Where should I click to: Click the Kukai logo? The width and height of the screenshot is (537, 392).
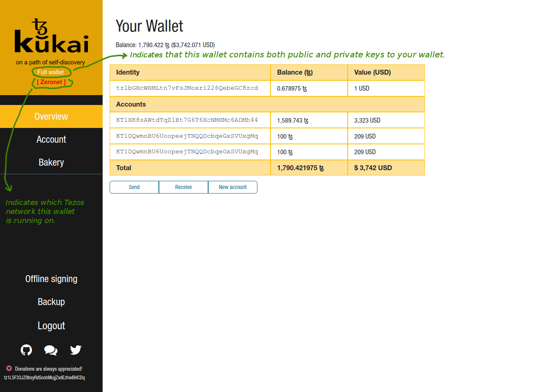click(x=51, y=37)
